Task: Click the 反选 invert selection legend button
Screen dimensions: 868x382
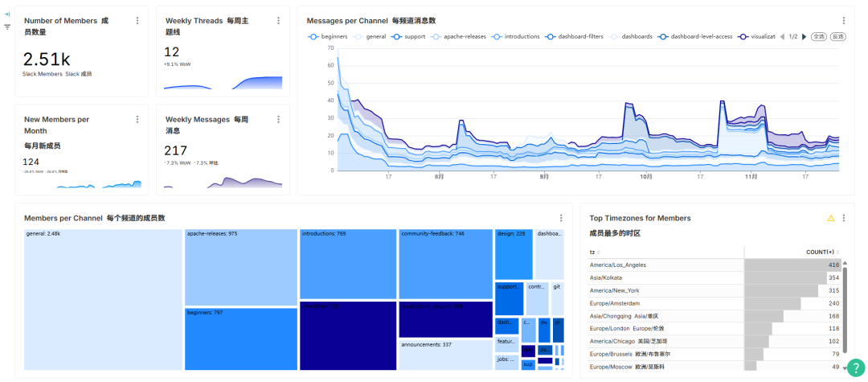Action: [838, 37]
